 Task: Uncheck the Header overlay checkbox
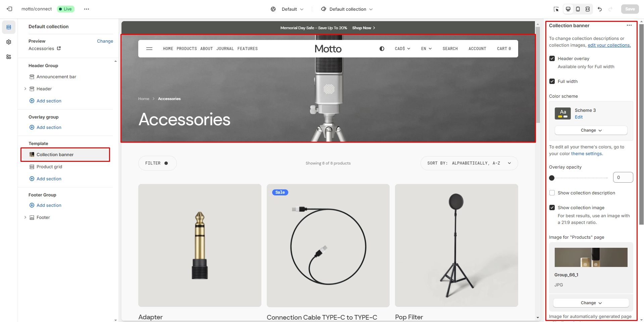pos(552,58)
